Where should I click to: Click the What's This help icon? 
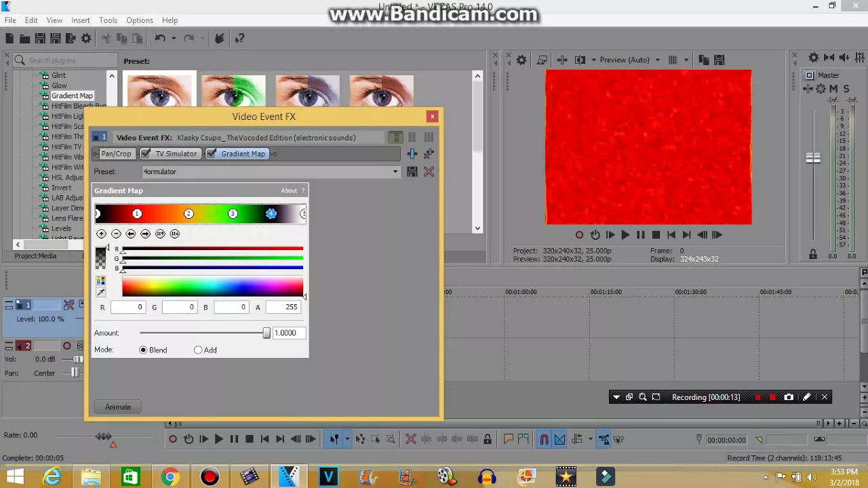(x=239, y=39)
